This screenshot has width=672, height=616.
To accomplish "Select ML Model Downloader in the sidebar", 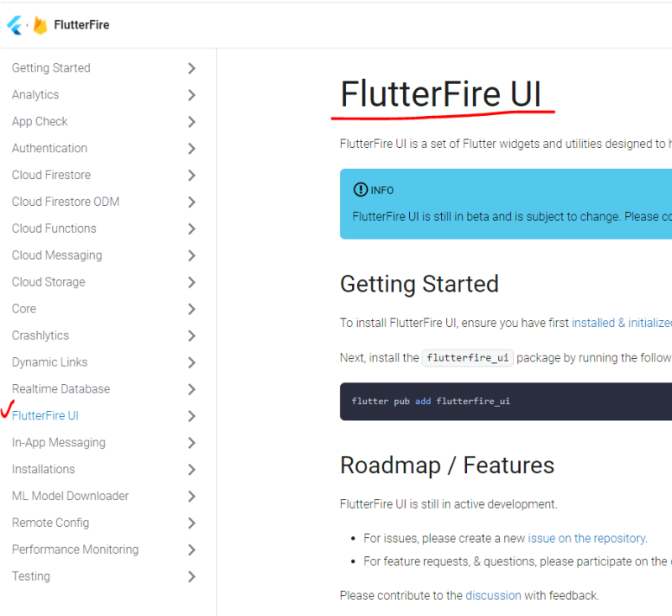I will [70, 496].
